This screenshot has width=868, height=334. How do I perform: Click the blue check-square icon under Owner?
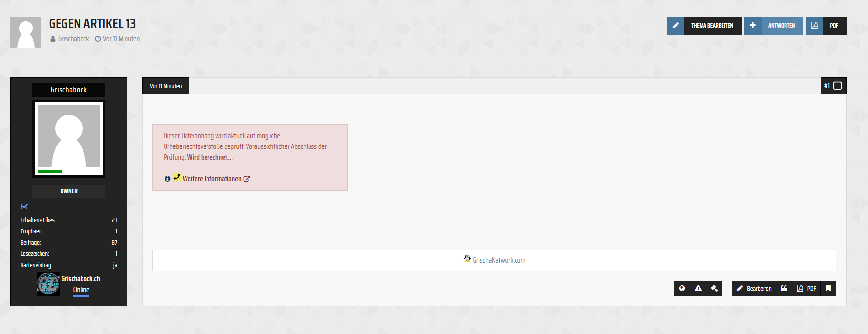(x=24, y=207)
